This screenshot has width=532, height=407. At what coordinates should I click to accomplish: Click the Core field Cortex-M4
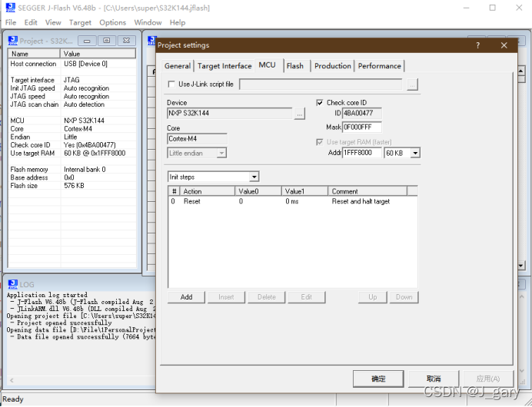[x=197, y=139]
